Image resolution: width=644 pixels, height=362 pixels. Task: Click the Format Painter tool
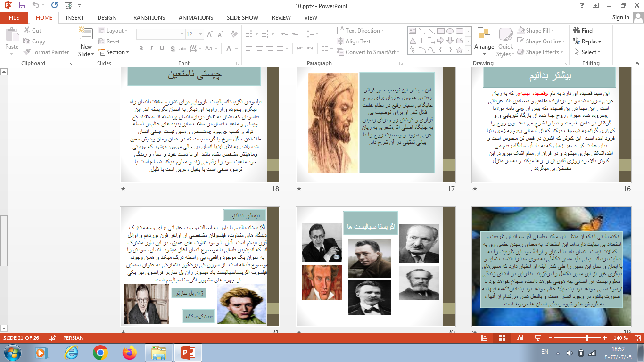tap(46, 52)
